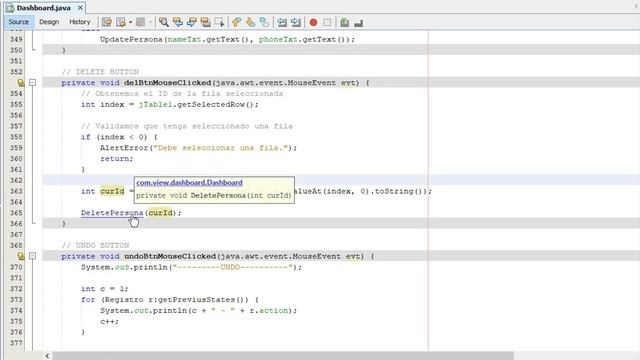Click the UpdatePersona call on line 349
The width and height of the screenshot is (640, 360).
[227, 39]
